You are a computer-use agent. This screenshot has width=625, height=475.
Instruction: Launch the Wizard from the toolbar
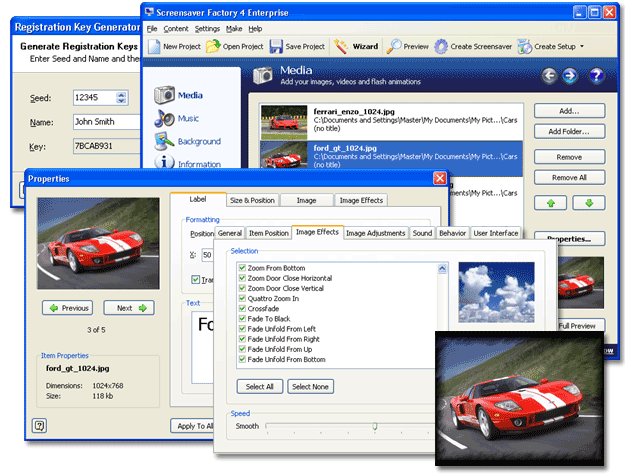click(x=342, y=47)
